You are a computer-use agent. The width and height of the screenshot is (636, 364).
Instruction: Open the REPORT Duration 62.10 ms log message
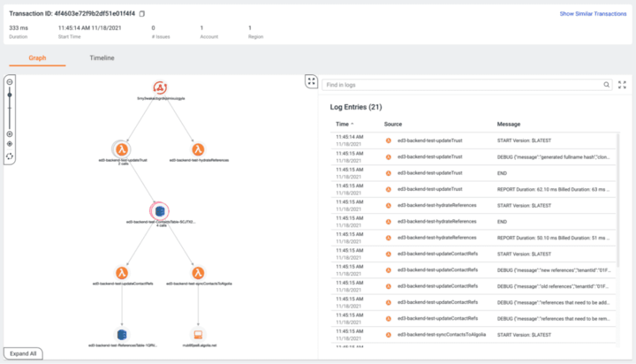(x=553, y=189)
